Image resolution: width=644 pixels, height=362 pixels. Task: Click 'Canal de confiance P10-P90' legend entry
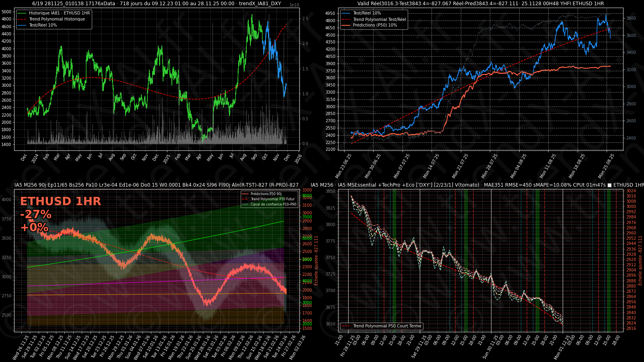click(273, 204)
